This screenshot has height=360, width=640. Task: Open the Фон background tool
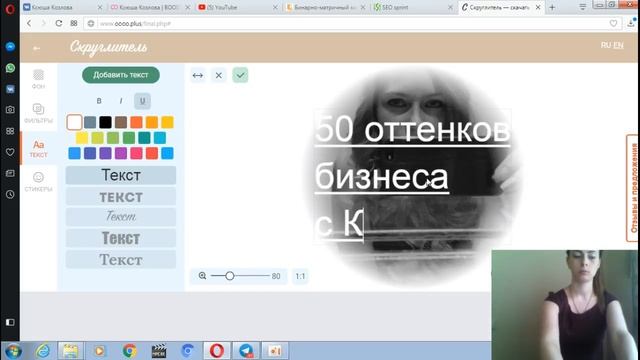point(38,79)
